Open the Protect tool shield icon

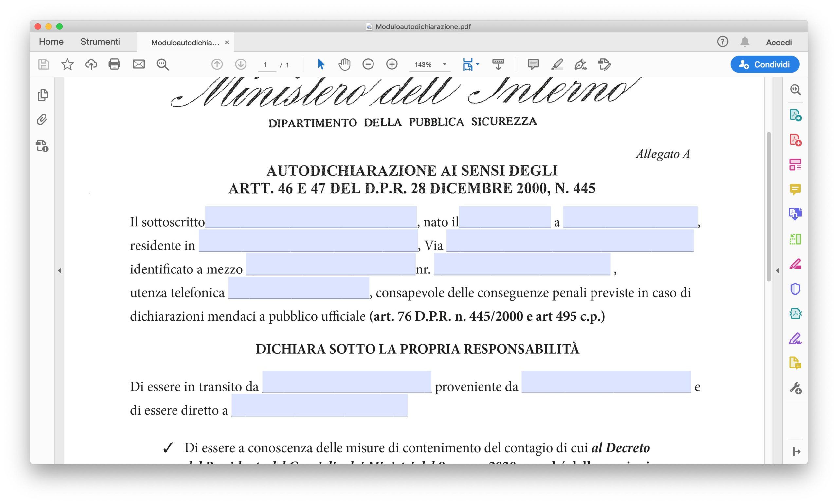pos(795,289)
